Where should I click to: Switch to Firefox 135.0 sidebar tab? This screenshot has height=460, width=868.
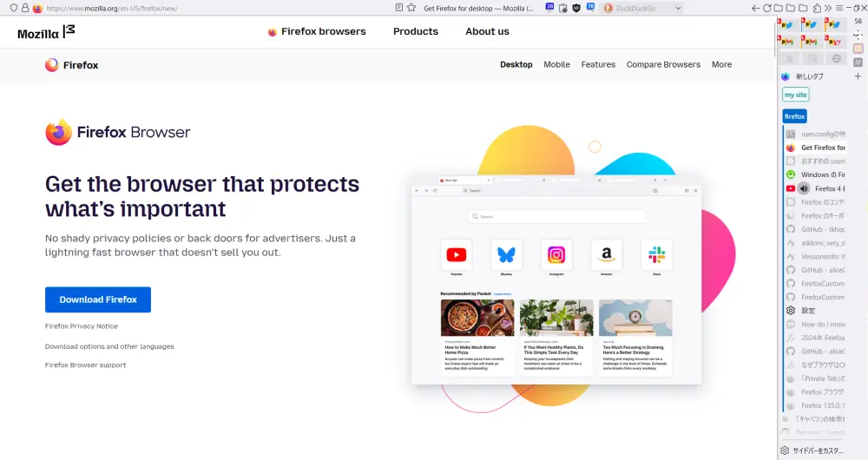(x=815, y=405)
